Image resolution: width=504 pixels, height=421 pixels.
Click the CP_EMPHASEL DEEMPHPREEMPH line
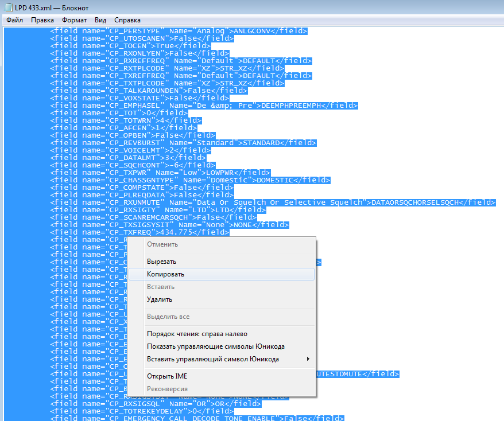(x=204, y=106)
